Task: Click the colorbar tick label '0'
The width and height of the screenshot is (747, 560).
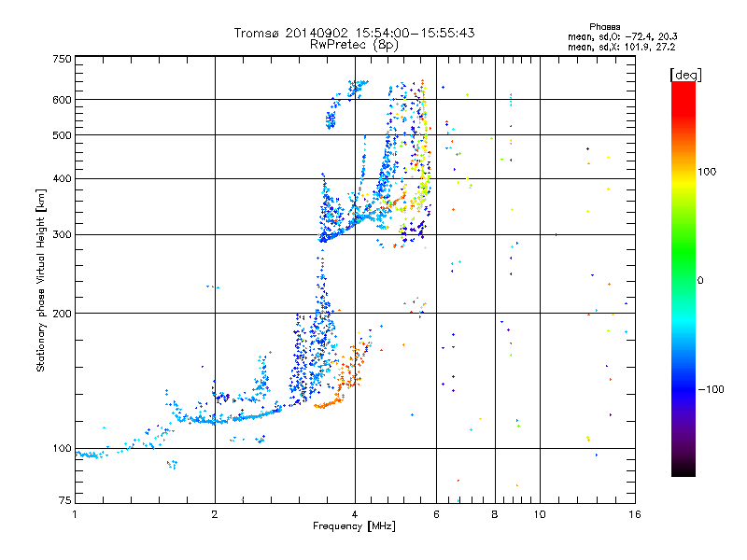Action: click(x=700, y=281)
